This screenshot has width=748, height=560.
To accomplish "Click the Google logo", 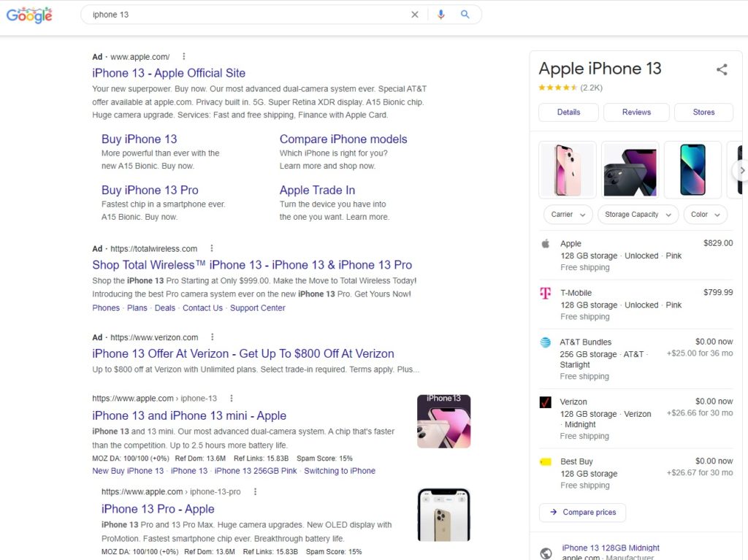I will point(29,15).
